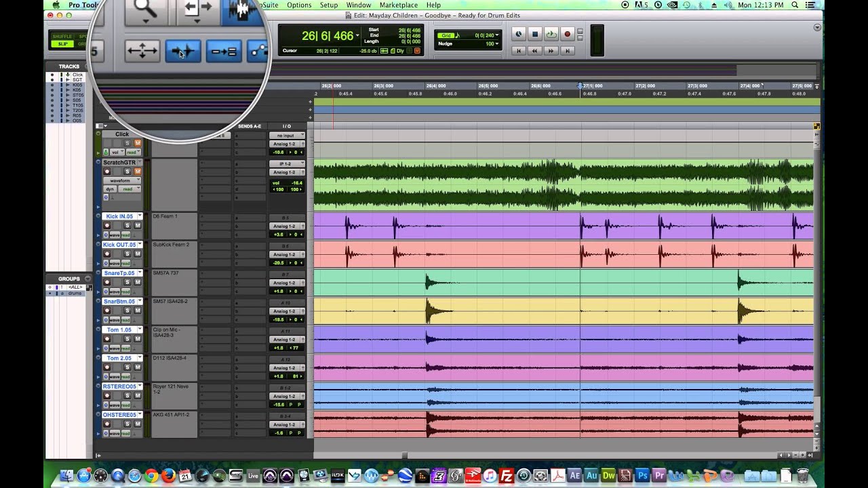Select SLIP edit mode

click(x=62, y=44)
